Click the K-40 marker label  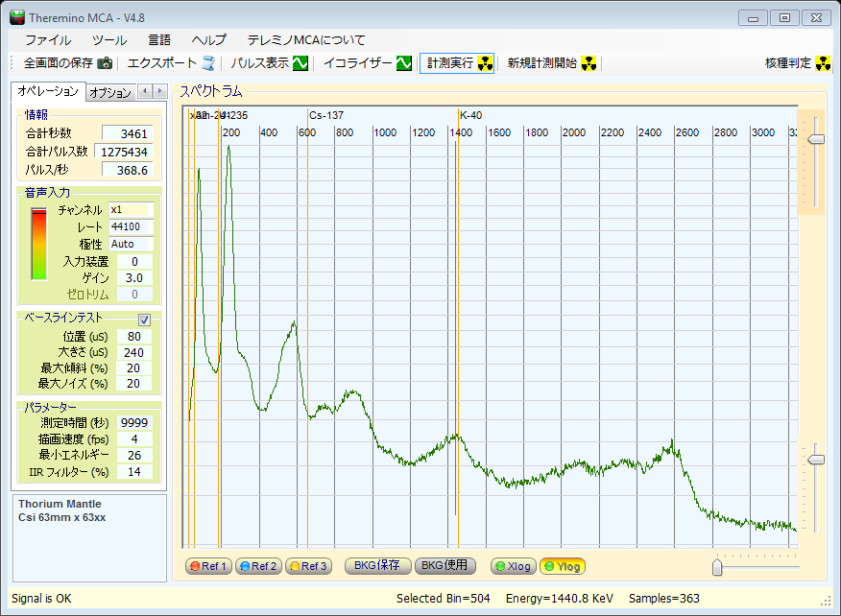[x=471, y=115]
